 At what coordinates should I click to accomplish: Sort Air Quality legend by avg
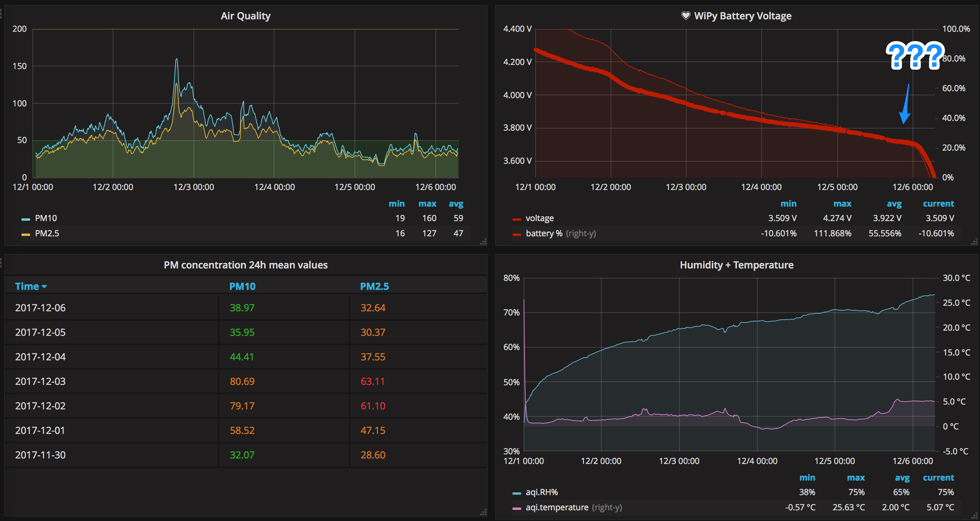click(456, 204)
